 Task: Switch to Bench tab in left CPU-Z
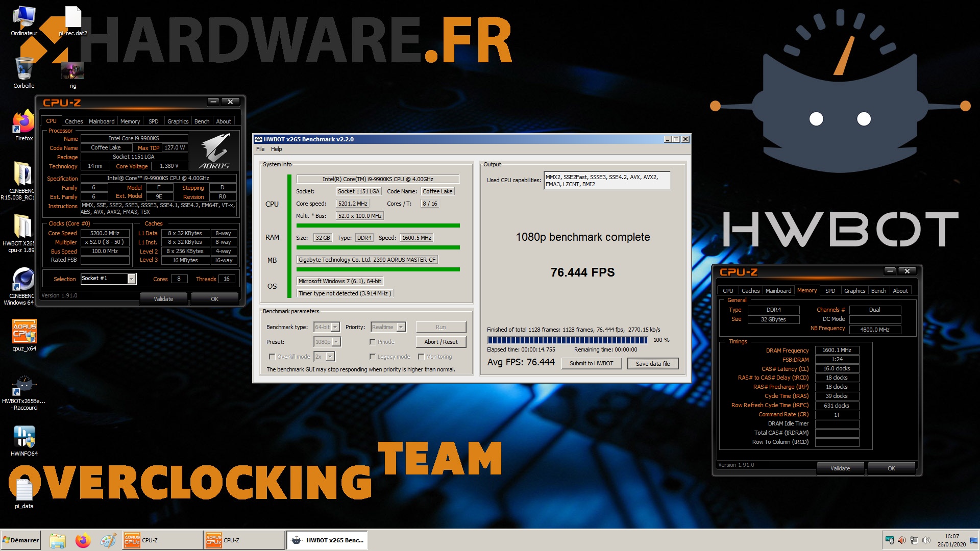(202, 121)
